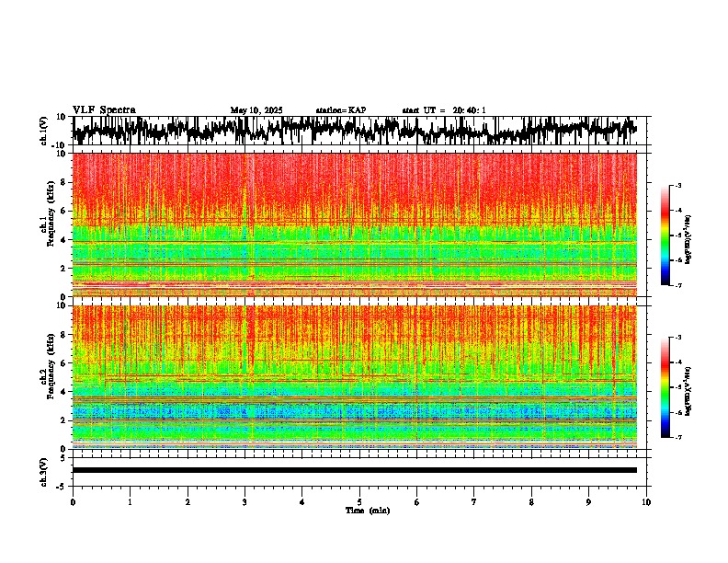
Task: Click the black trace in ch.3(V) panel
Action: tap(355, 470)
